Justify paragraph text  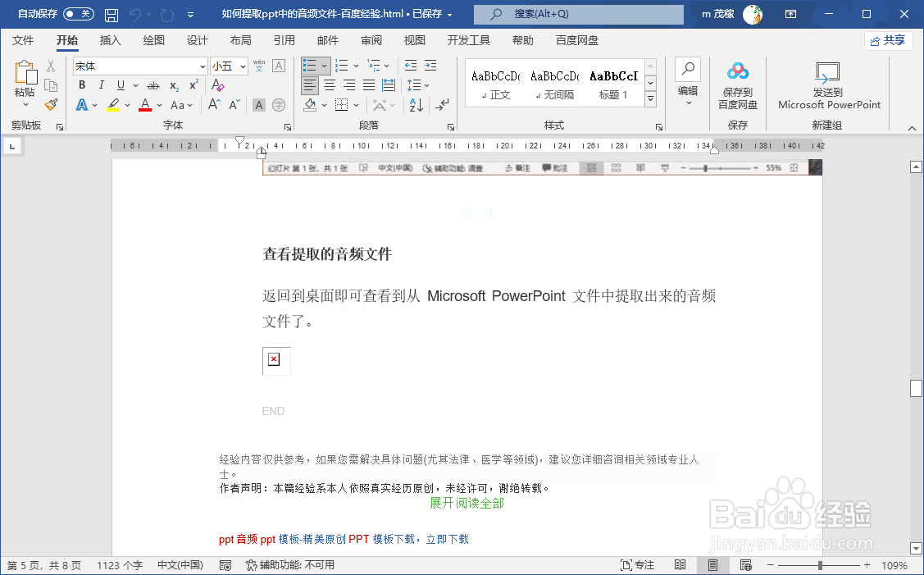[x=369, y=85]
